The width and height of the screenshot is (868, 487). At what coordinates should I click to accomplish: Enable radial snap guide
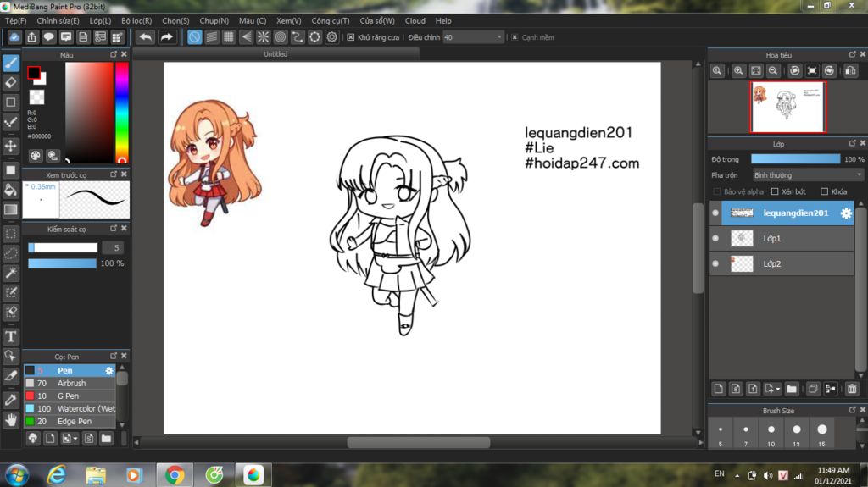click(263, 37)
